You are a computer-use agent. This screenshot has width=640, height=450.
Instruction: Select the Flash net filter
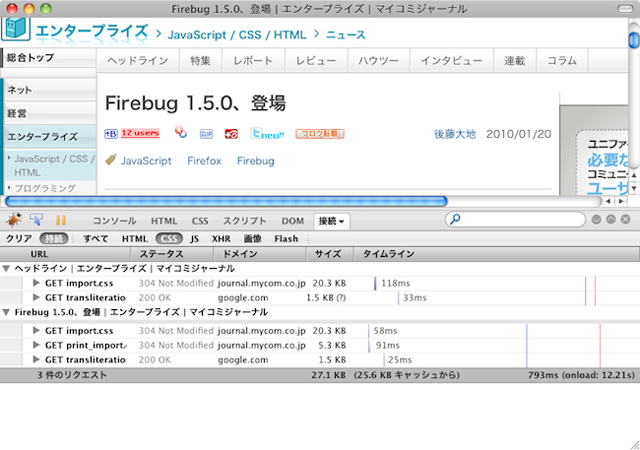(x=286, y=238)
